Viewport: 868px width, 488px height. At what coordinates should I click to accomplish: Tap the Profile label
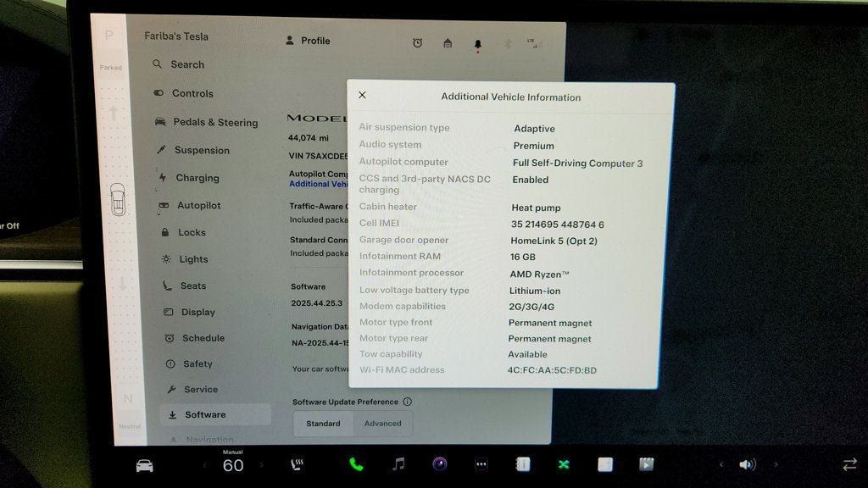point(315,41)
